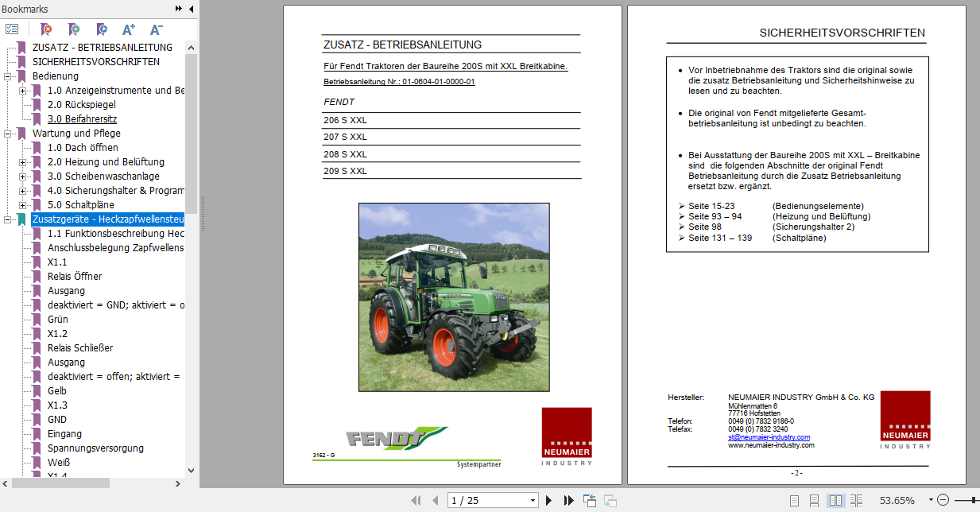This screenshot has height=512, width=980.
Task: Switch to continuous facing view
Action: tap(856, 500)
